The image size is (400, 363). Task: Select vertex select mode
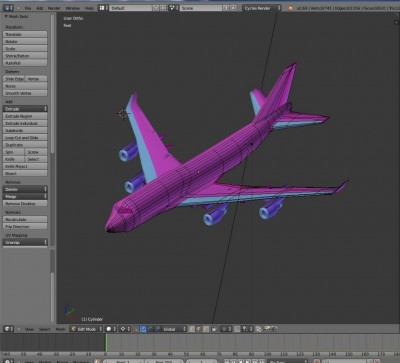click(192, 329)
